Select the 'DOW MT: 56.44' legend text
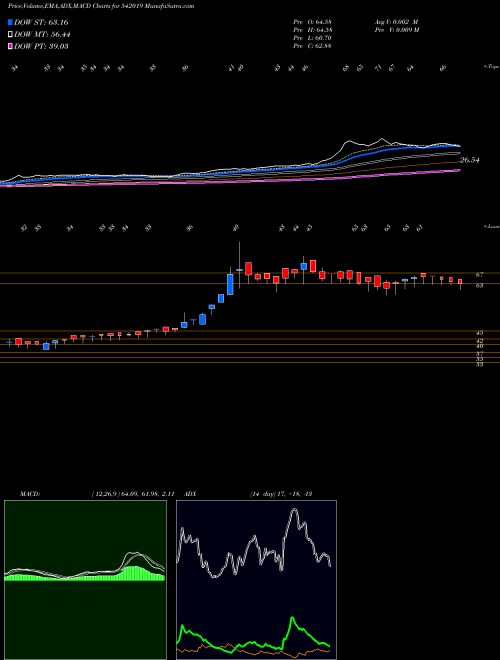Screen dimensions: 500x660 click(42, 34)
